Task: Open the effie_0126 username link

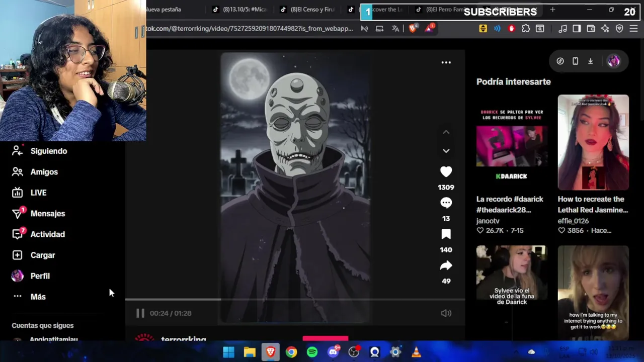Action: [573, 221]
